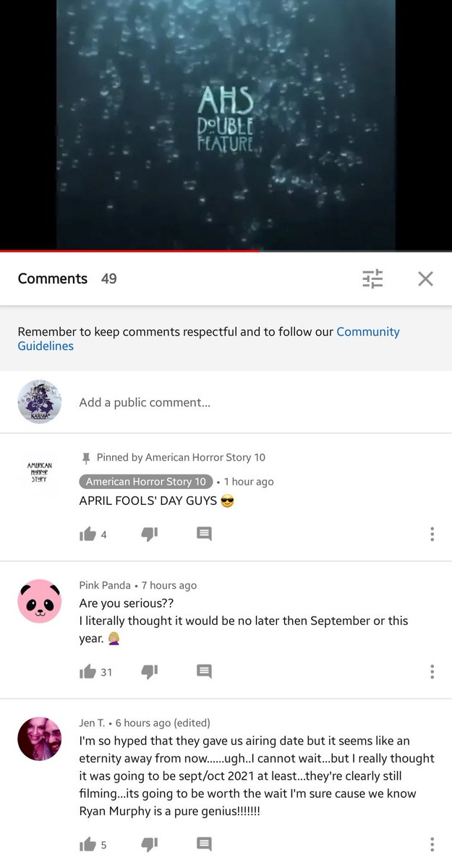Open the three-dot menu on Pink Panda's comment

[x=432, y=672]
